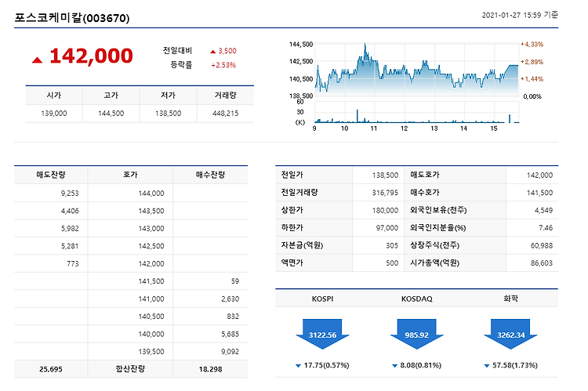Click the 매수잔량 column header
Image resolution: width=588 pixels, height=391 pixels.
(x=210, y=175)
